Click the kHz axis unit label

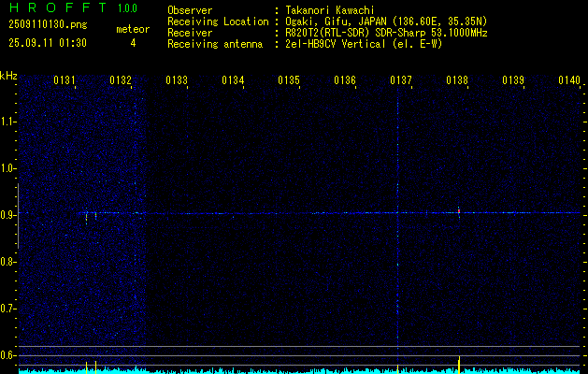click(x=8, y=76)
